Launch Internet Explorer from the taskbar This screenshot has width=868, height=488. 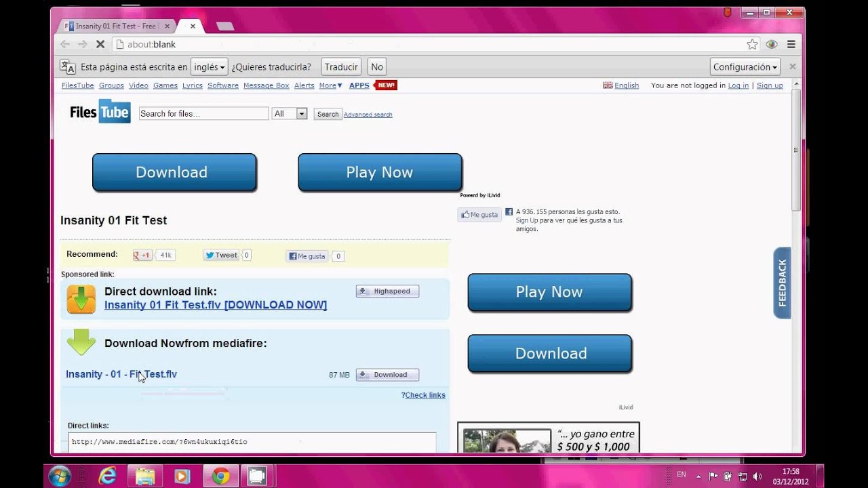point(108,476)
